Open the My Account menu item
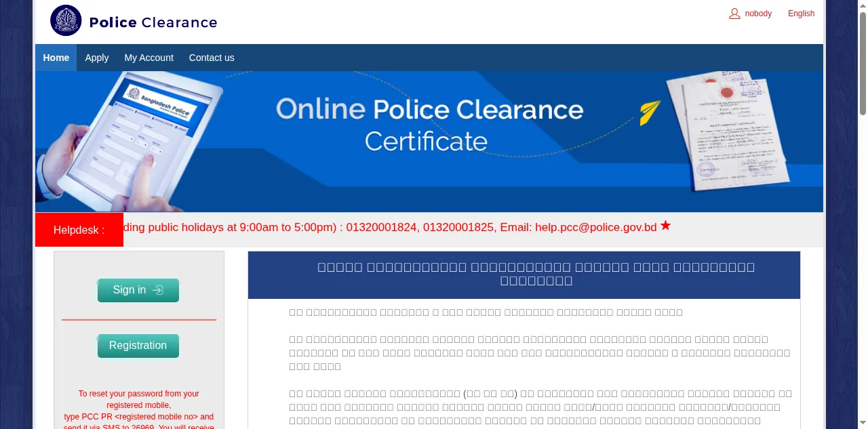 pos(149,58)
